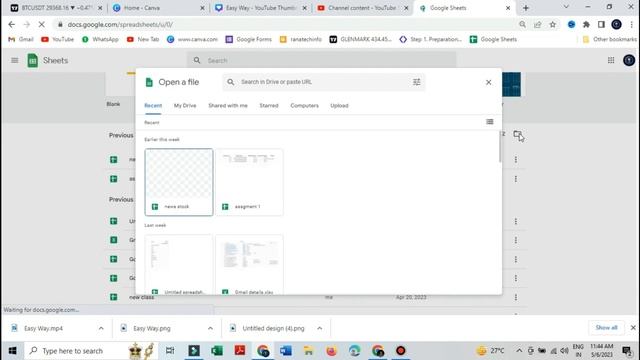This screenshot has height=360, width=640.
Task: Open the Shared with me tab
Action: click(x=228, y=106)
